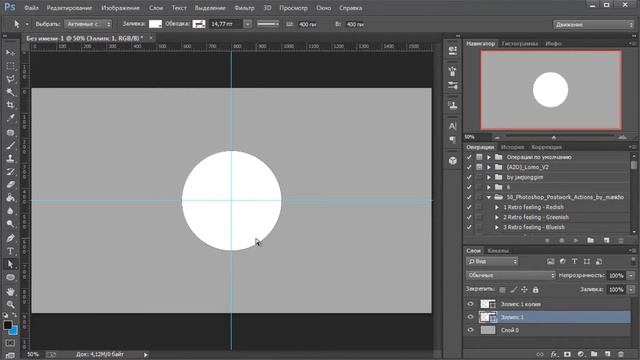Select the Ellipse shape tool
The width and height of the screenshot is (640, 360).
point(11,278)
